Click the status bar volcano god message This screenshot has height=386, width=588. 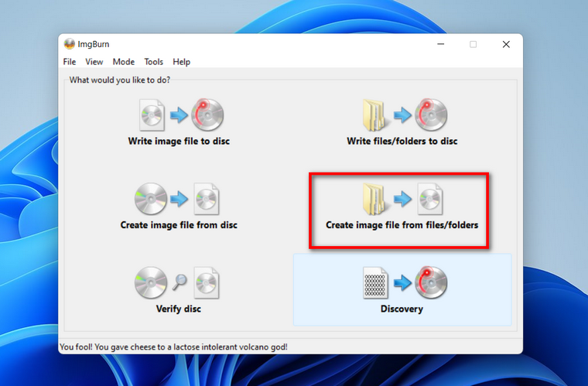click(173, 347)
